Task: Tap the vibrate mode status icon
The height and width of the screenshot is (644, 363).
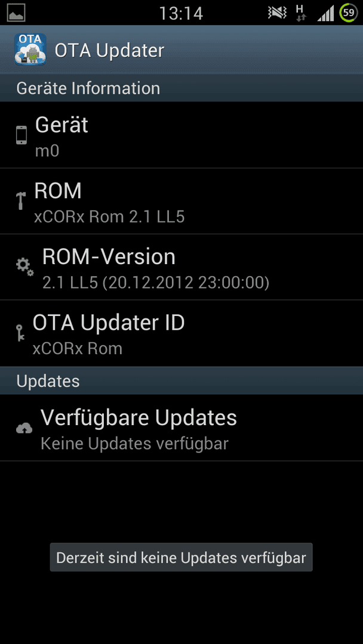Action: tap(277, 13)
